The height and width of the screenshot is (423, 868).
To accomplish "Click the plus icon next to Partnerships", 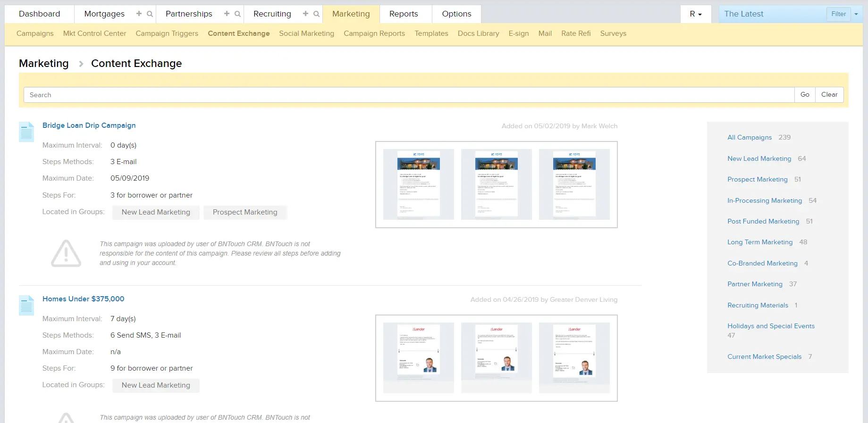I will tap(227, 14).
